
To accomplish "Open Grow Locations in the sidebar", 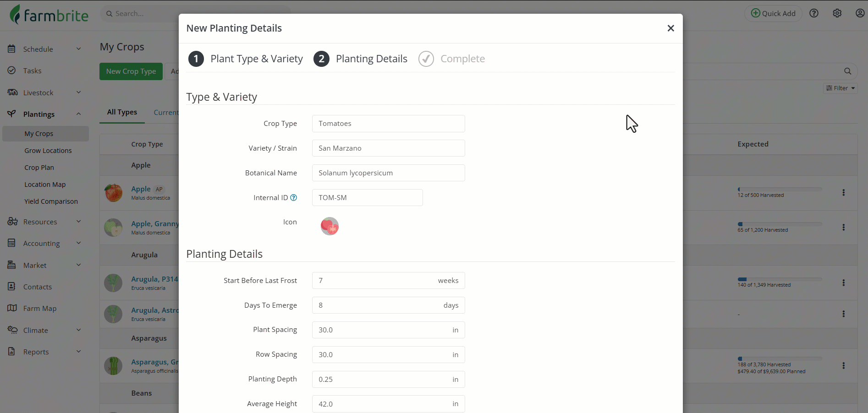I will click(x=48, y=151).
